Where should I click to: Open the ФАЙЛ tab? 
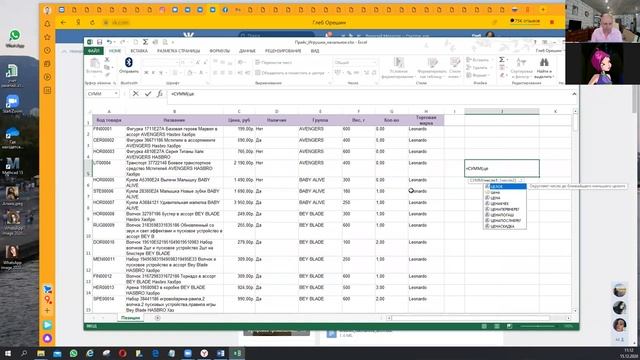(93, 51)
